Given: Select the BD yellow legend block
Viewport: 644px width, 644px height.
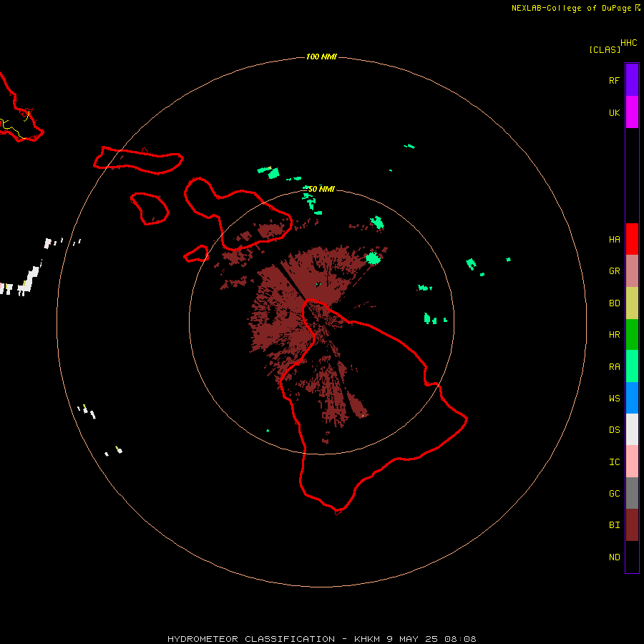Looking at the screenshot, I should tap(632, 303).
